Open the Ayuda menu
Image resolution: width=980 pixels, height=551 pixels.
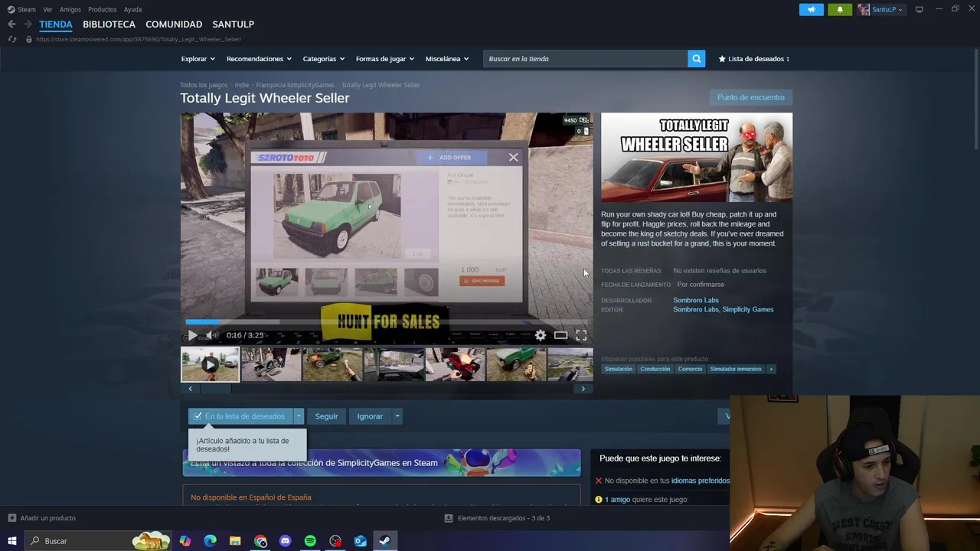click(x=132, y=9)
